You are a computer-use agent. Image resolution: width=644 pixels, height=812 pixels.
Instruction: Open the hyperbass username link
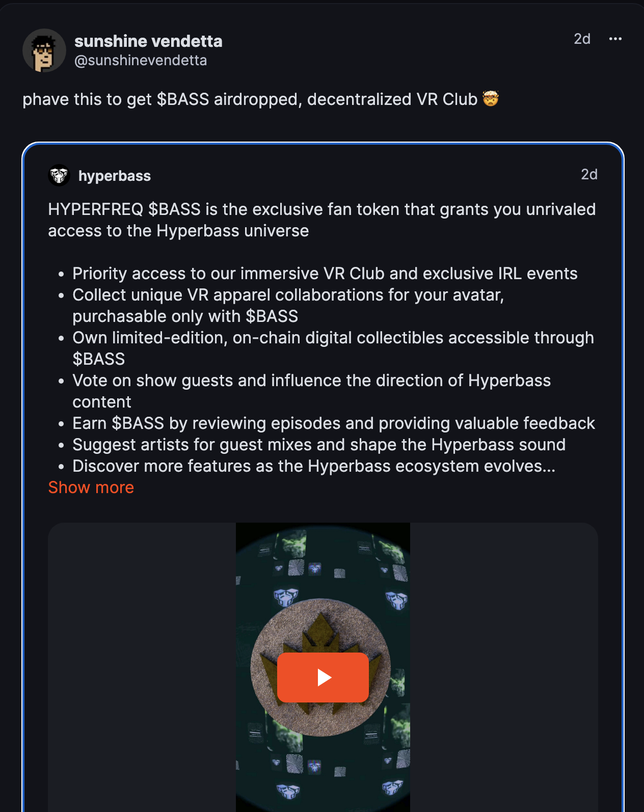coord(115,176)
